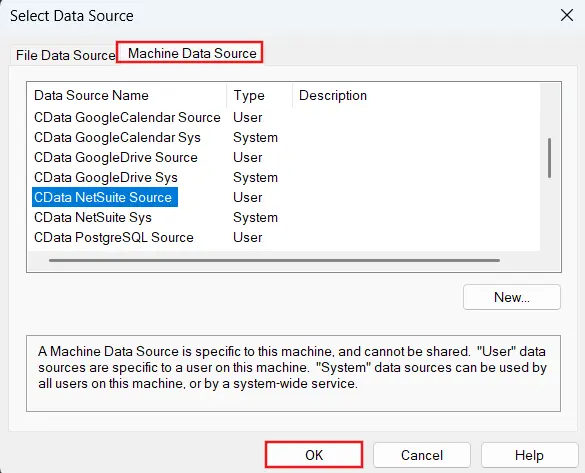Click the vertical scrollbar thumb
This screenshot has height=473, width=585.
549,158
